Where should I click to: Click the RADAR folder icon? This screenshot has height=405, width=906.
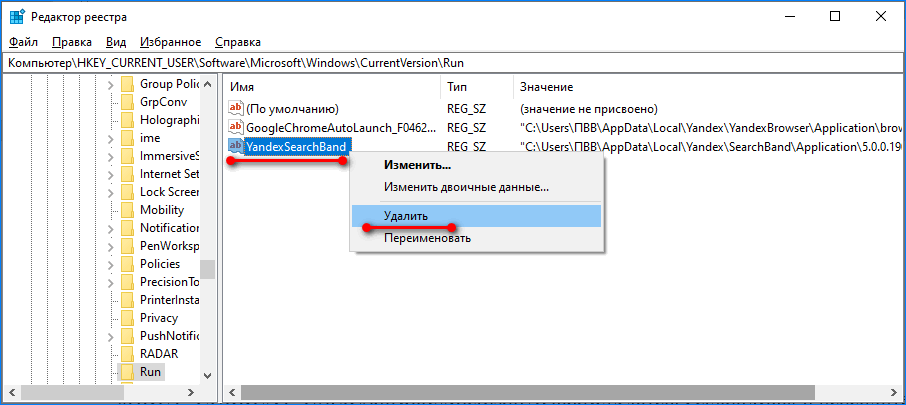(127, 354)
